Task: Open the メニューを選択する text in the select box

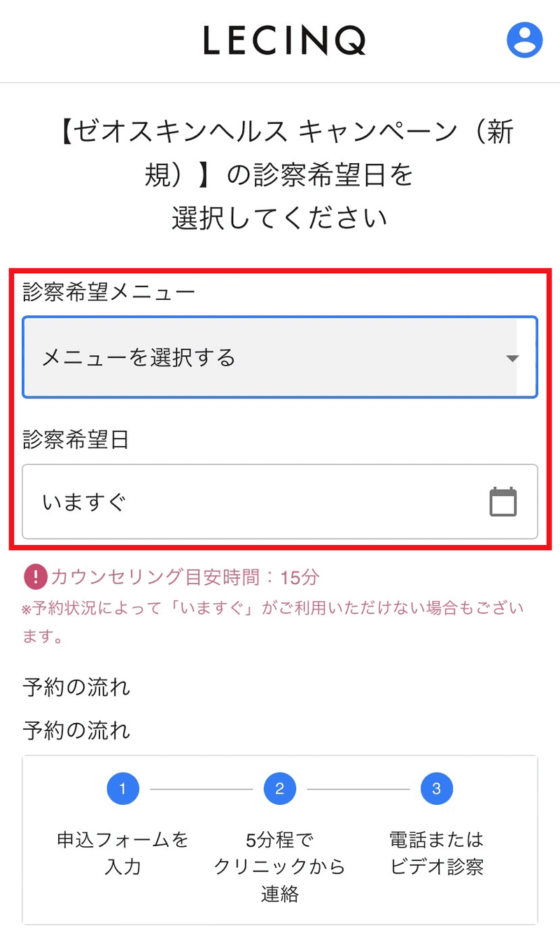Action: [x=139, y=359]
